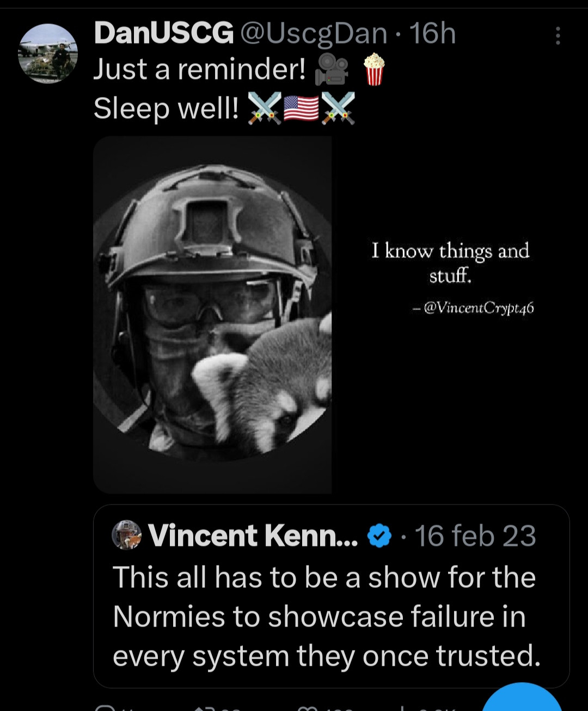Tap Vincent Kenn's small avatar in quoted tweet
Viewport: 588px width, 711px height.
pos(126,534)
